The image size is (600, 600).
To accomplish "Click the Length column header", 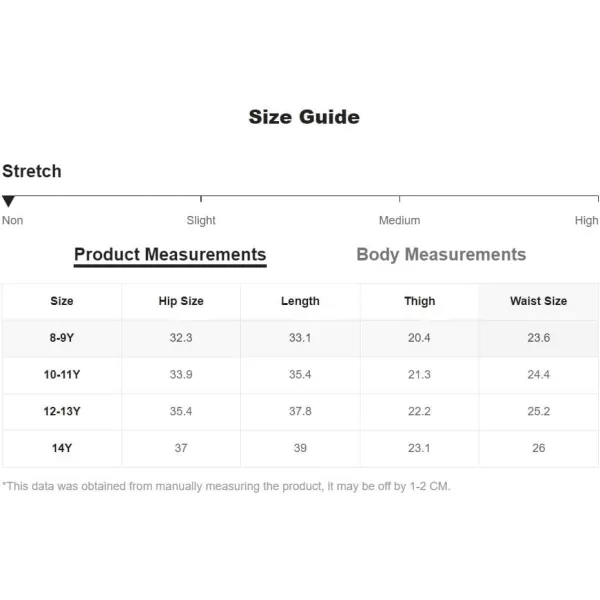I will tap(300, 302).
